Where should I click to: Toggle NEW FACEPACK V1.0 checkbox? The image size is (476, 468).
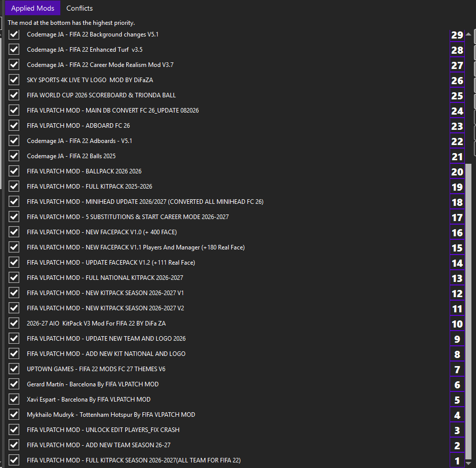point(14,232)
